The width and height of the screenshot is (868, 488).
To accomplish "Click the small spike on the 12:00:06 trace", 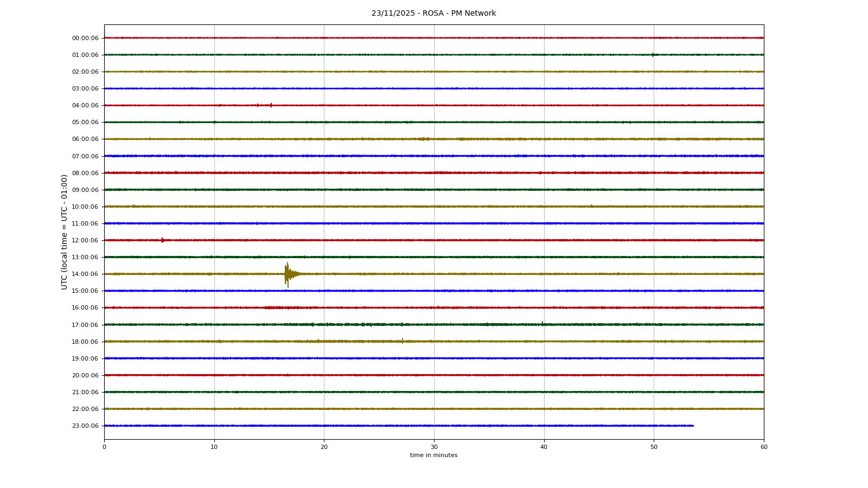I will point(162,240).
